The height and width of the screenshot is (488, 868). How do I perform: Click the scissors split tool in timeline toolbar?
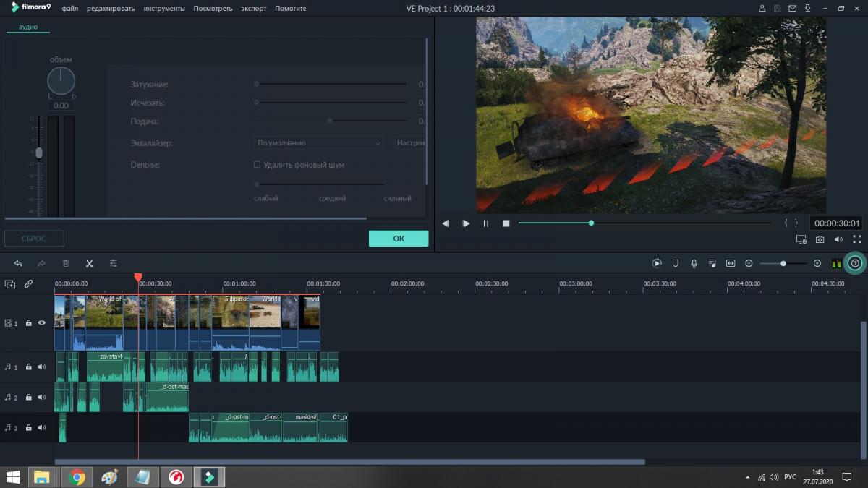[90, 264]
